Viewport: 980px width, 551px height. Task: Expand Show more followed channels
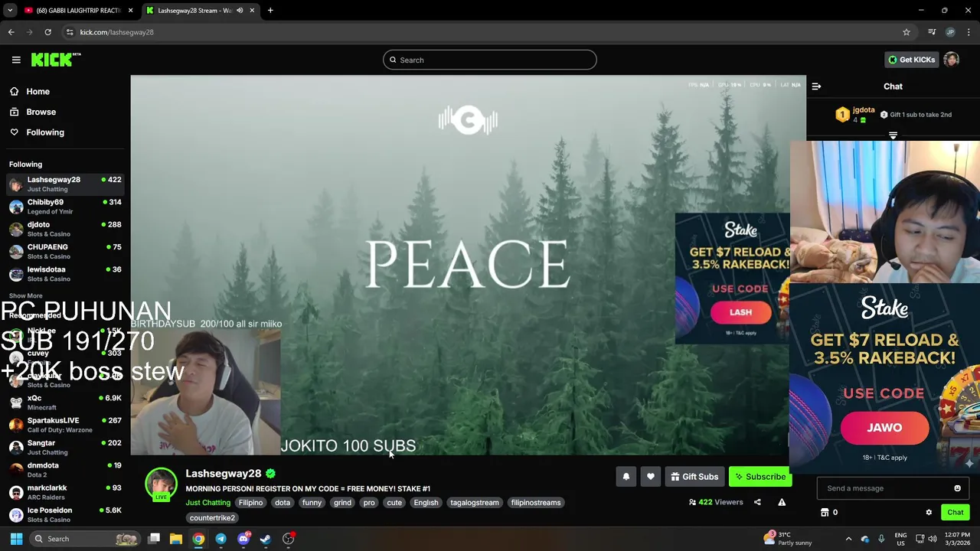pos(26,295)
